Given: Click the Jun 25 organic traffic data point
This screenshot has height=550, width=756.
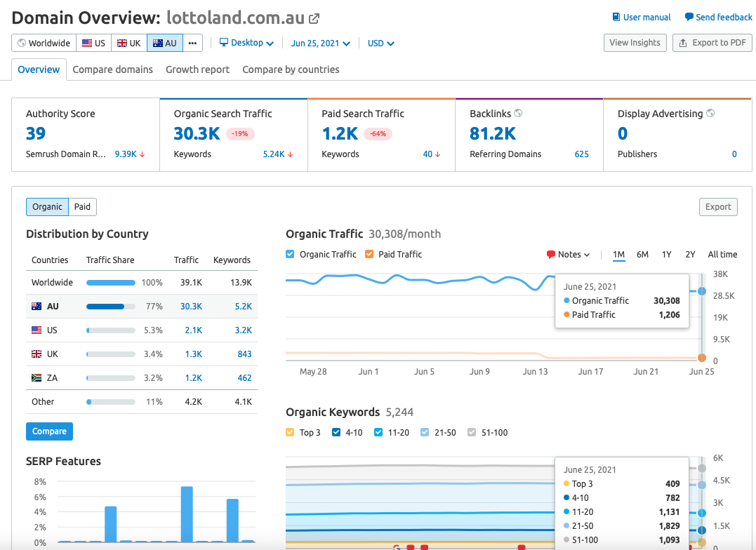Looking at the screenshot, I should point(701,291).
